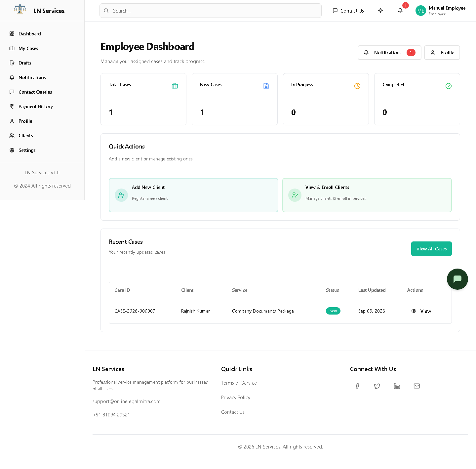
Task: Click the Drafts edit icon in sidebar
Action: [x=12, y=63]
